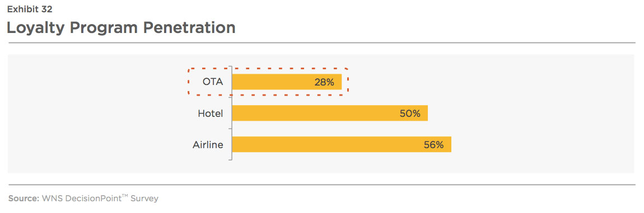Viewport: 644px width, 213px height.
Task: Click the horizontal rule below the title
Action: point(321,42)
